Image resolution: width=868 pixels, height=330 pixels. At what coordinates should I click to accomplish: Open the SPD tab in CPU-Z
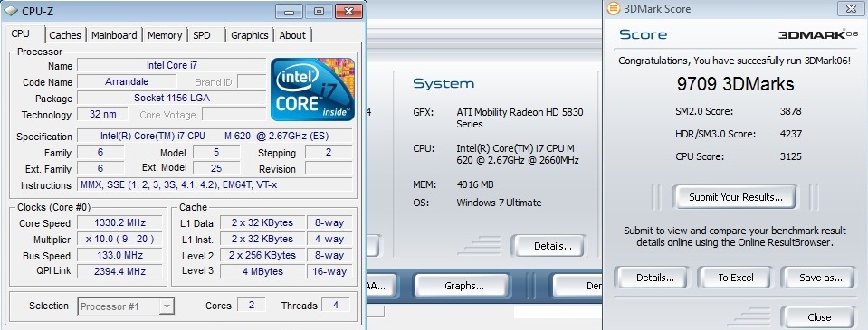202,35
